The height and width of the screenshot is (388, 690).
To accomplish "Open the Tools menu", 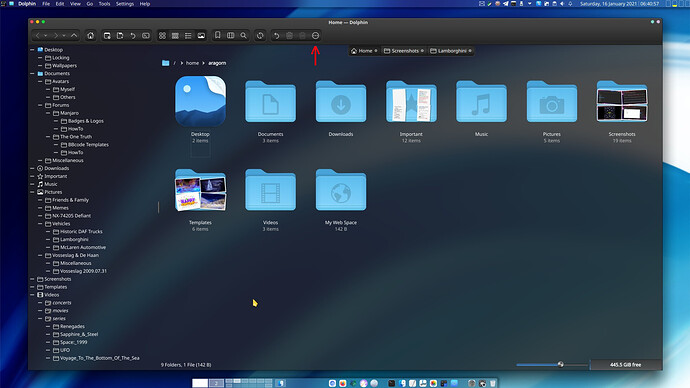I will (x=104, y=4).
